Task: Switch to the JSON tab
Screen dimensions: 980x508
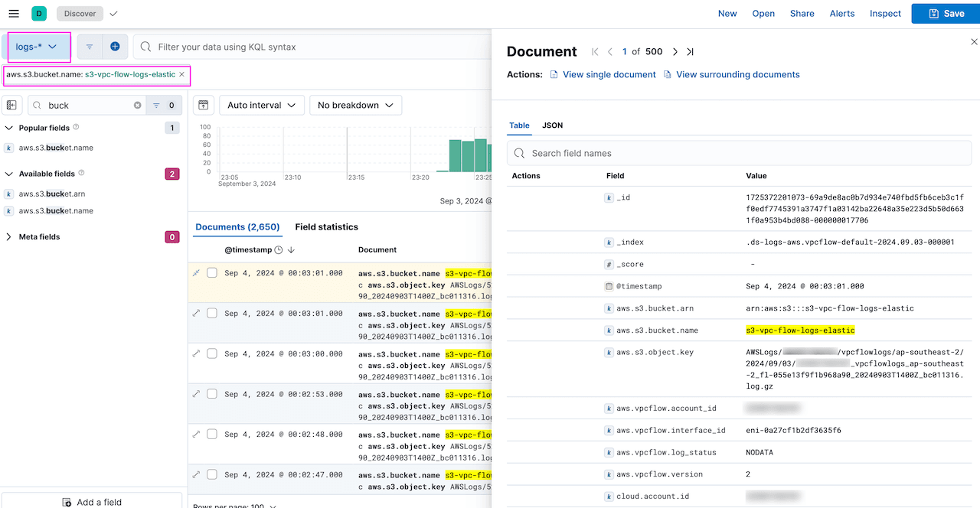Action: click(552, 125)
